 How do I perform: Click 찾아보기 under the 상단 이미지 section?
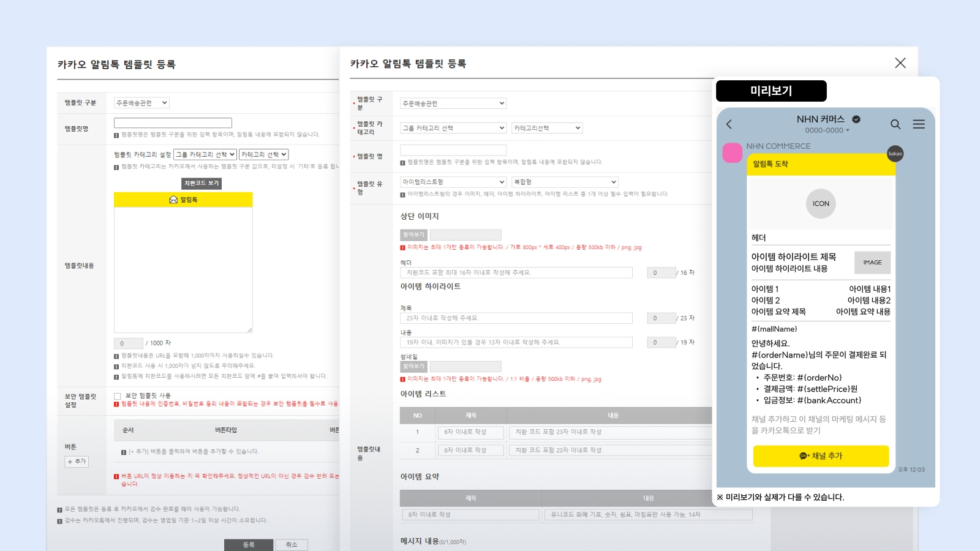click(413, 234)
